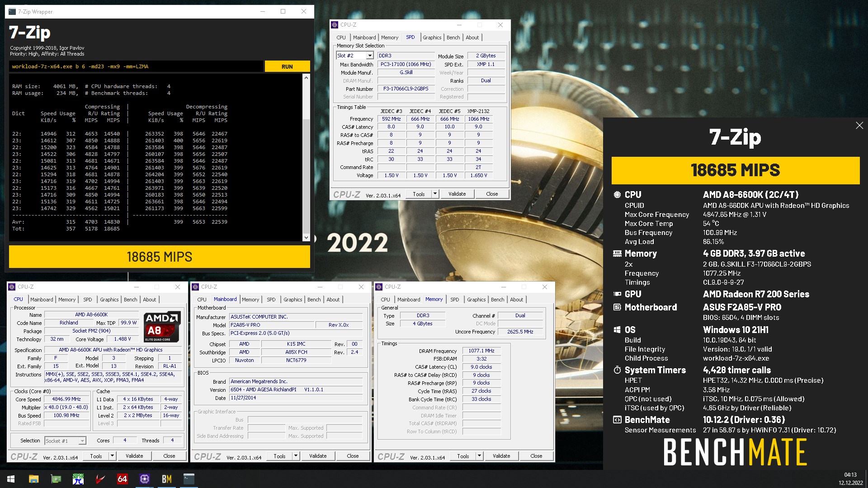Select Memory tab in Mainboard window

click(x=250, y=300)
